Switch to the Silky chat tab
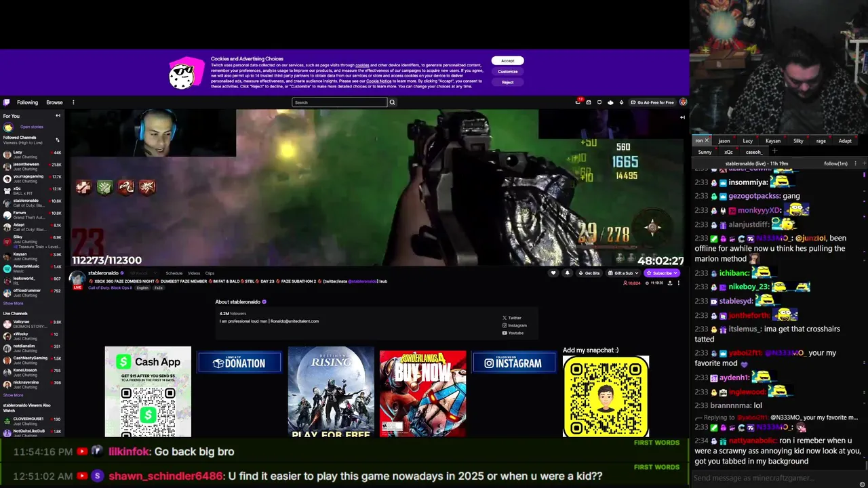Image resolution: width=868 pixels, height=488 pixels. [x=798, y=141]
